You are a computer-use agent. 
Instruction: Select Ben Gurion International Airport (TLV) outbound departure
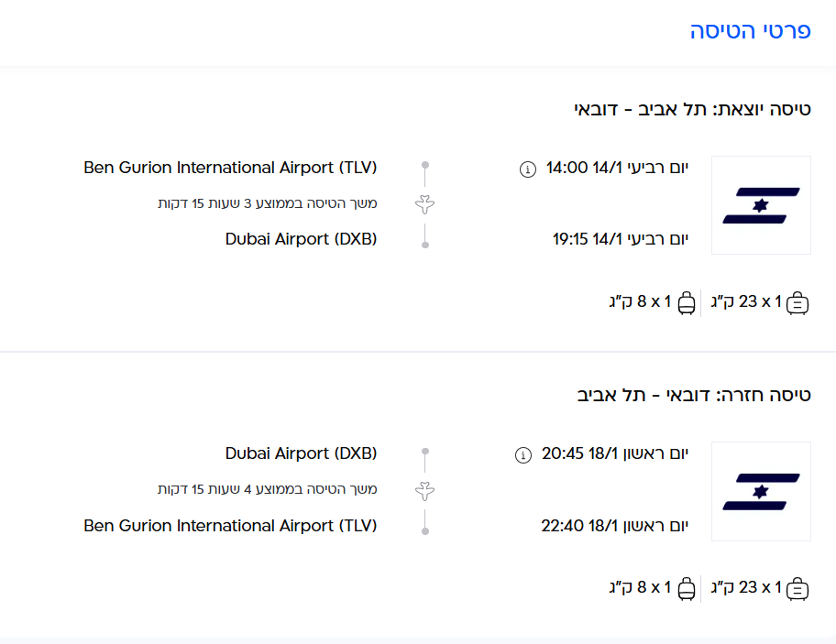(230, 168)
